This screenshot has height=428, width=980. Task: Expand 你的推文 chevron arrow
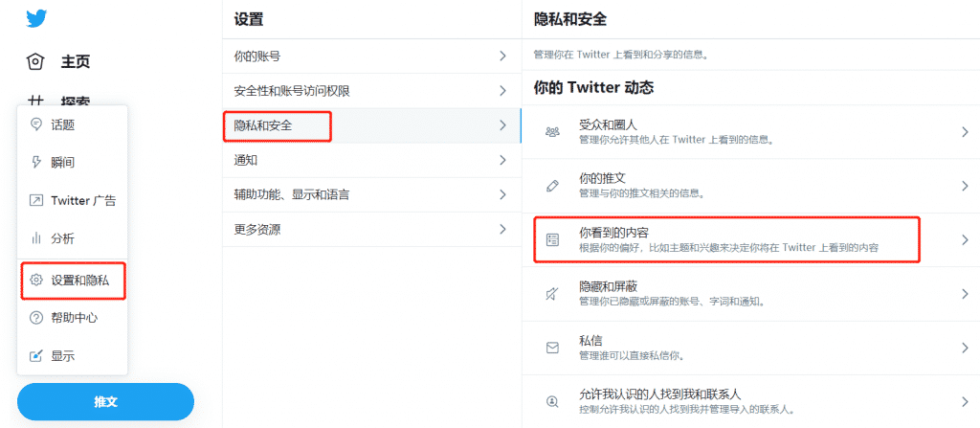coord(965,186)
